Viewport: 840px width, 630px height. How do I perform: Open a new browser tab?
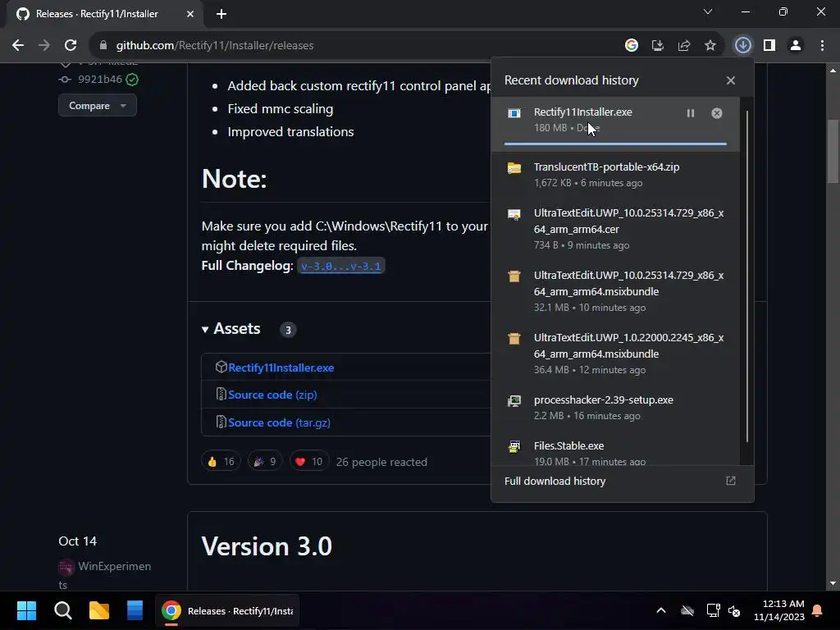tap(221, 14)
